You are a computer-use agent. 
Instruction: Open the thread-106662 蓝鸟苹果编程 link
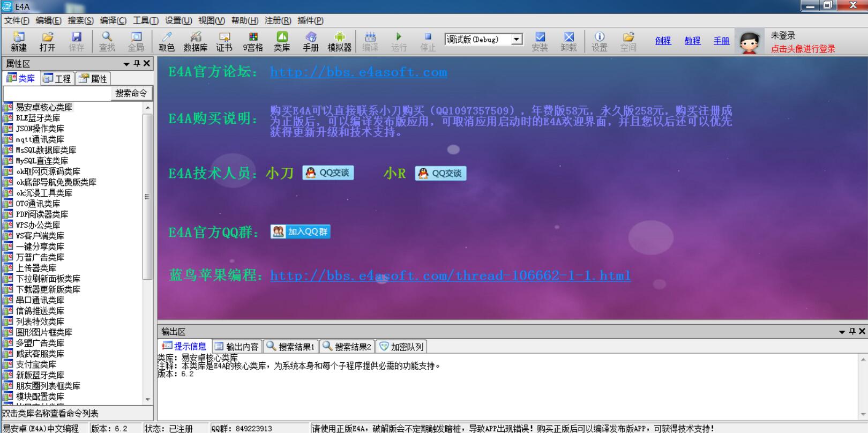450,275
